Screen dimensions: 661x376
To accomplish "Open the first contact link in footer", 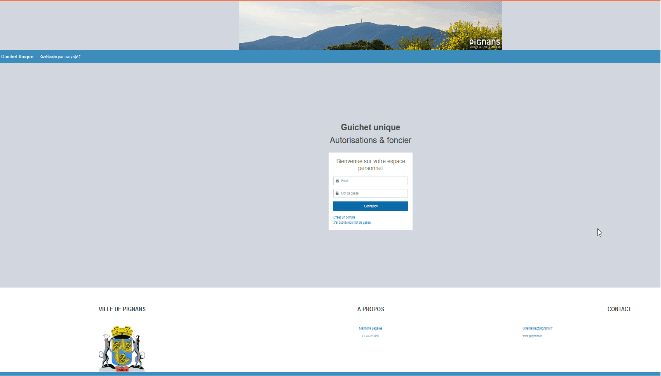I will [x=537, y=328].
